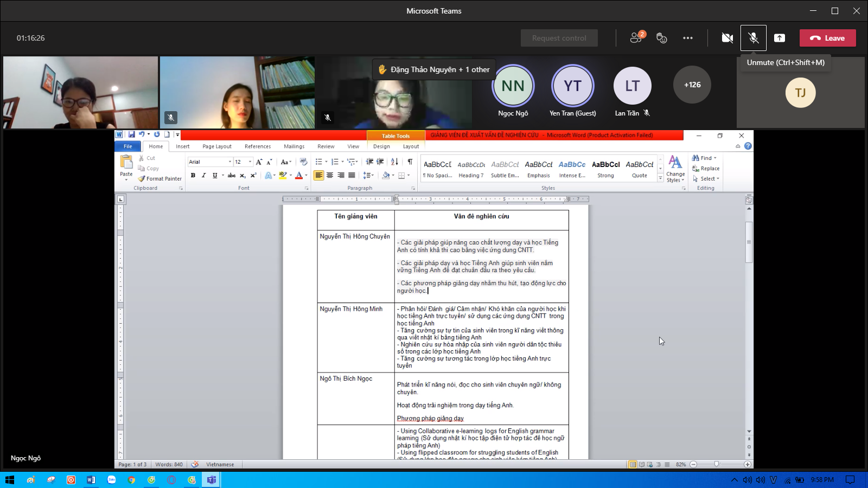Leave the meeting
The image size is (868, 488).
click(827, 38)
